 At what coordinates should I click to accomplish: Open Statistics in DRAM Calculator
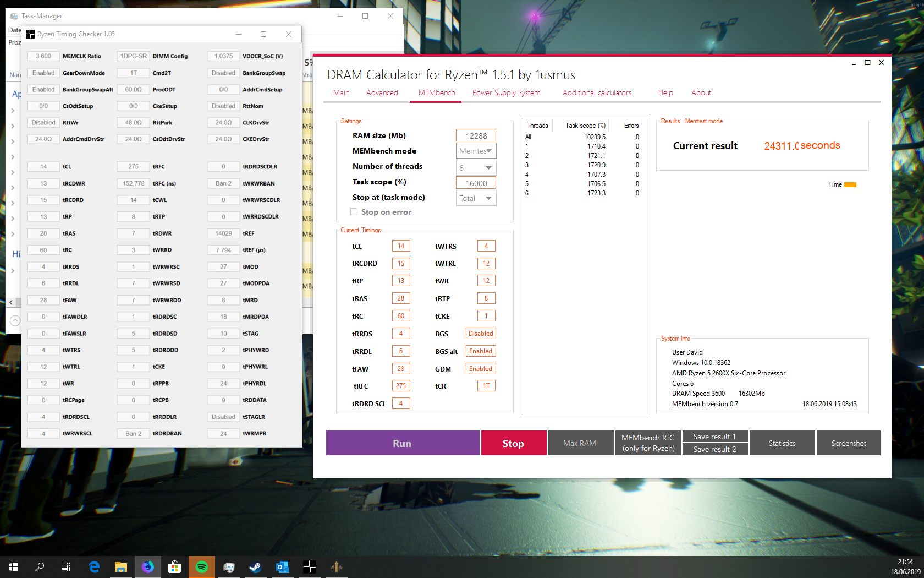[x=782, y=443]
